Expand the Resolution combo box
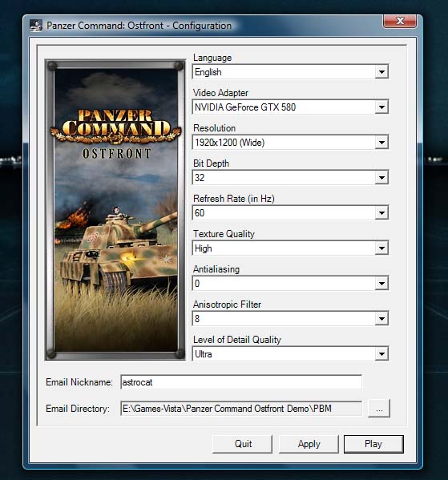Image resolution: width=448 pixels, height=480 pixels. tap(290, 143)
